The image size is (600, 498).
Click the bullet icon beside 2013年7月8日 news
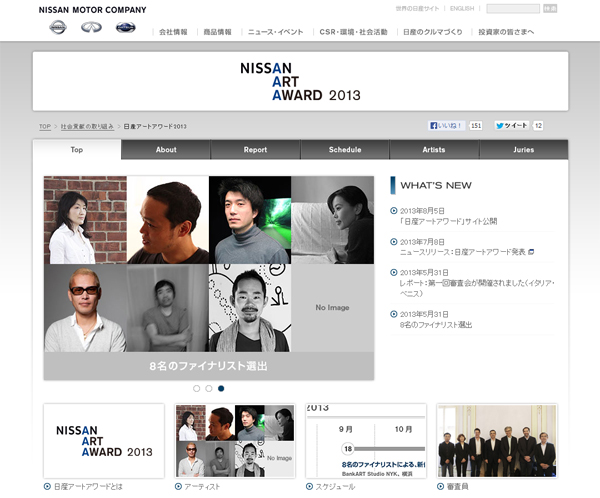[393, 242]
